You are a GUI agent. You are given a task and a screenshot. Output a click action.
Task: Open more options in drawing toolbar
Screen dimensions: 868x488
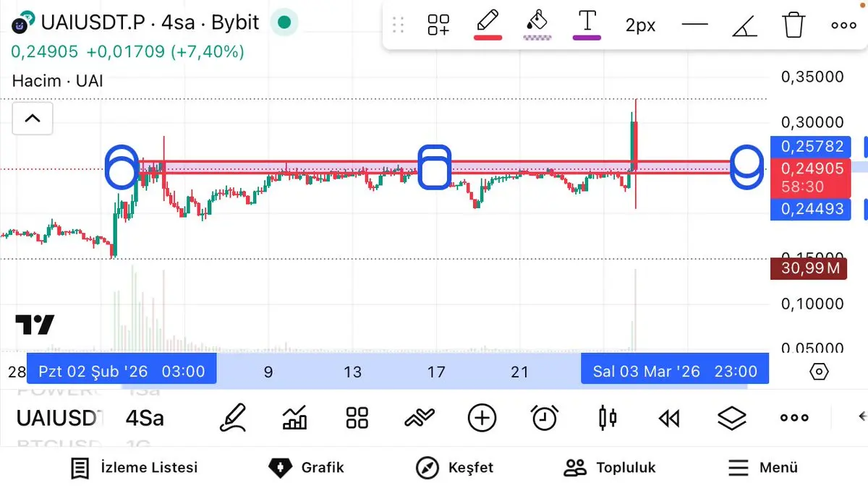[x=843, y=25]
